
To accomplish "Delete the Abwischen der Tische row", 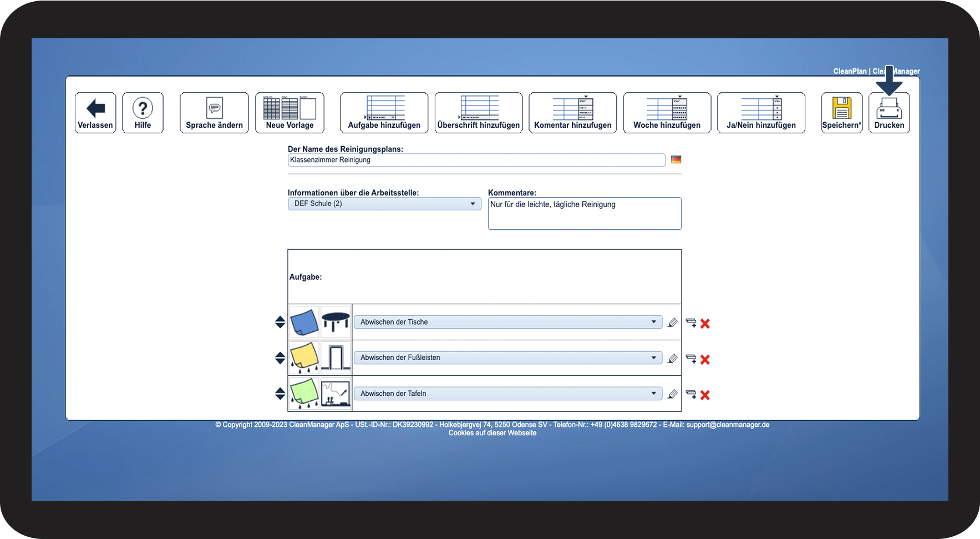I will click(x=705, y=324).
